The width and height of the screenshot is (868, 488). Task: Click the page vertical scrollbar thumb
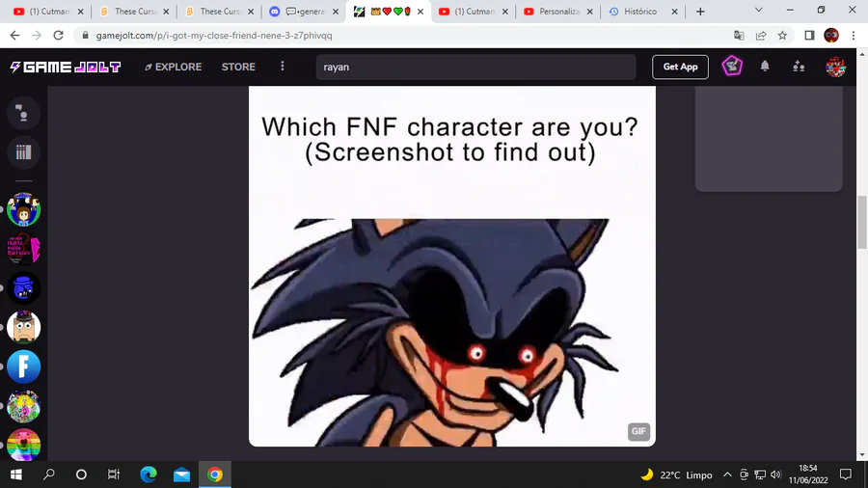pyautogui.click(x=862, y=223)
